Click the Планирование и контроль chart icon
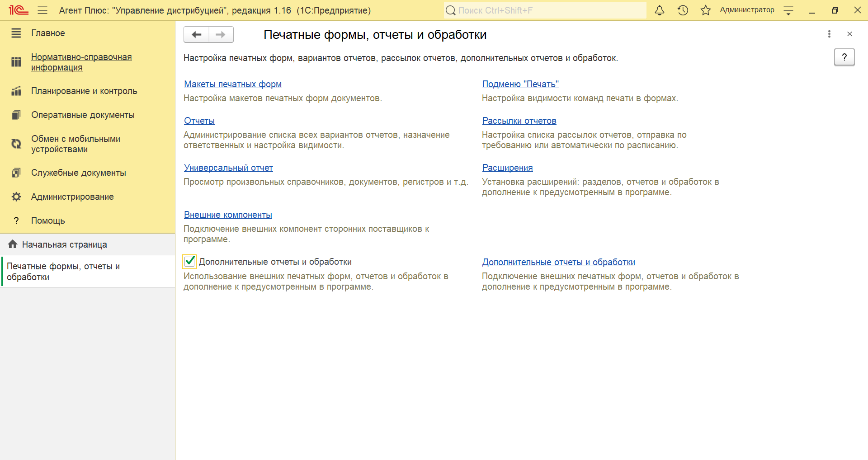 pos(16,91)
